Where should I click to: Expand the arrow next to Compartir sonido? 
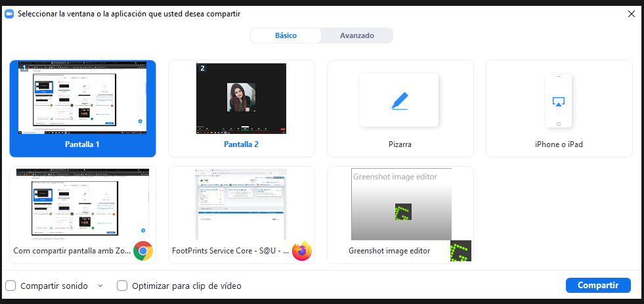100,286
